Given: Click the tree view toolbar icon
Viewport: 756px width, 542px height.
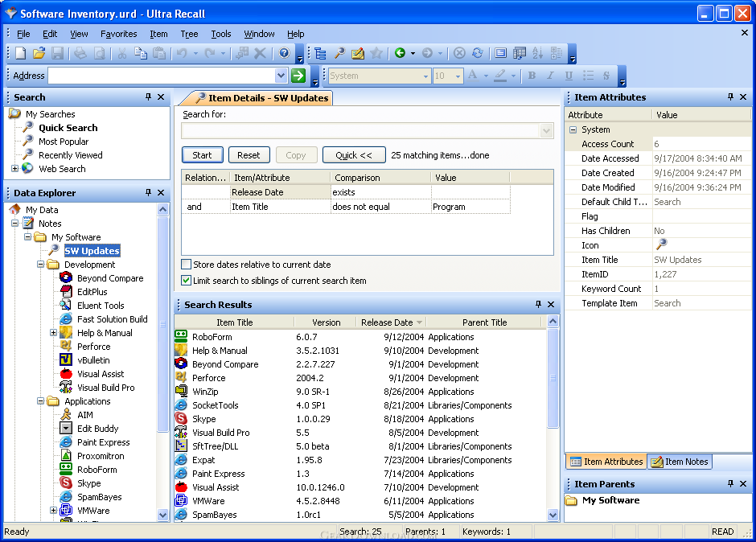Looking at the screenshot, I should [x=321, y=53].
